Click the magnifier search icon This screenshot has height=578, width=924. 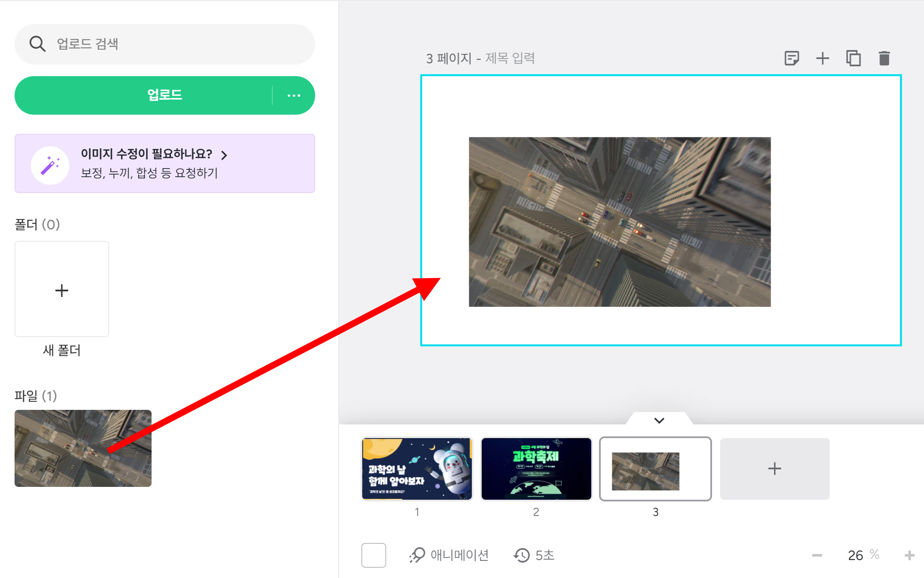click(37, 44)
